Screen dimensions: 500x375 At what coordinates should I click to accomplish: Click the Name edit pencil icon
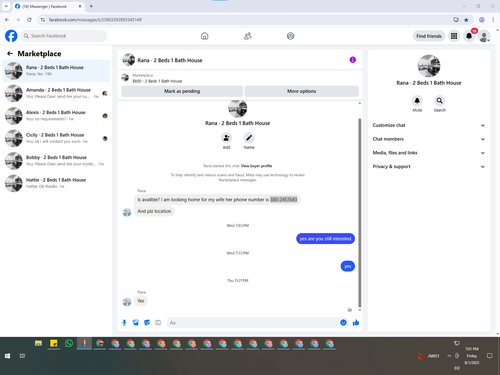pos(249,138)
